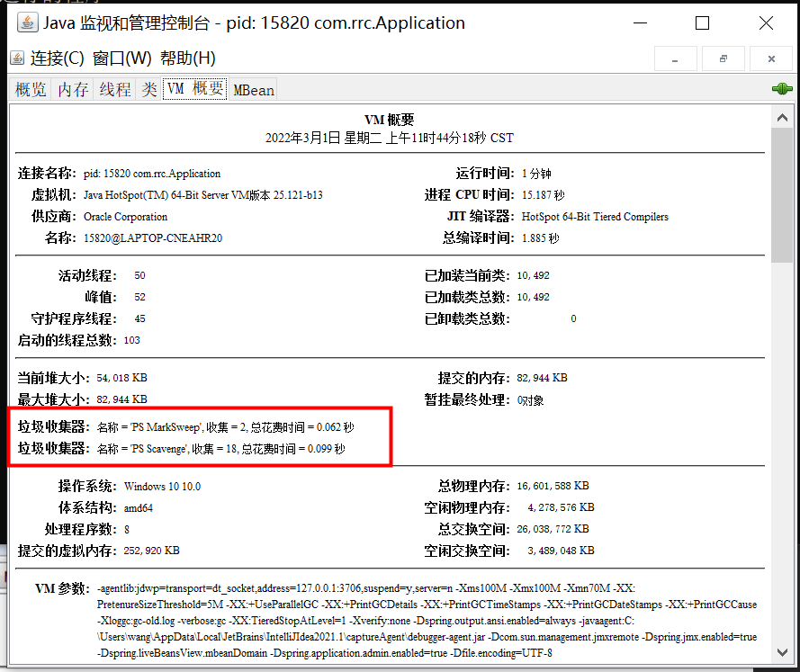Maximize the main Java console window
Viewport: 800px width, 672px height.
[x=703, y=23]
